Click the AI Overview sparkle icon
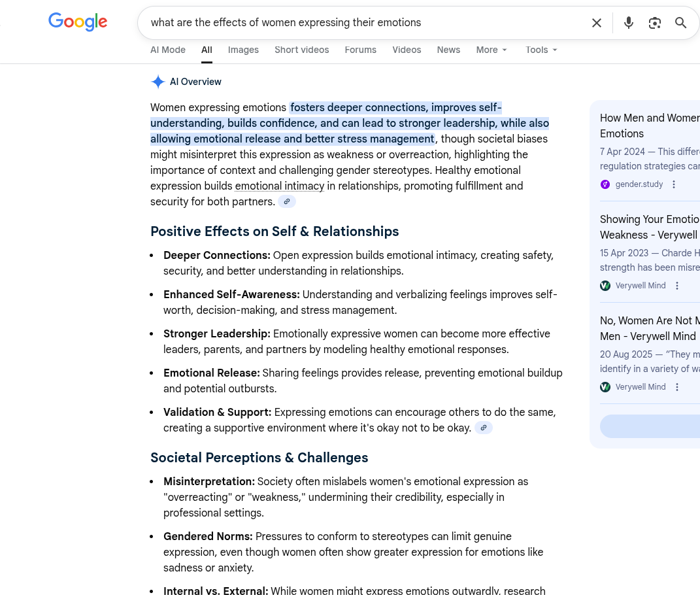The width and height of the screenshot is (700, 595). point(158,82)
